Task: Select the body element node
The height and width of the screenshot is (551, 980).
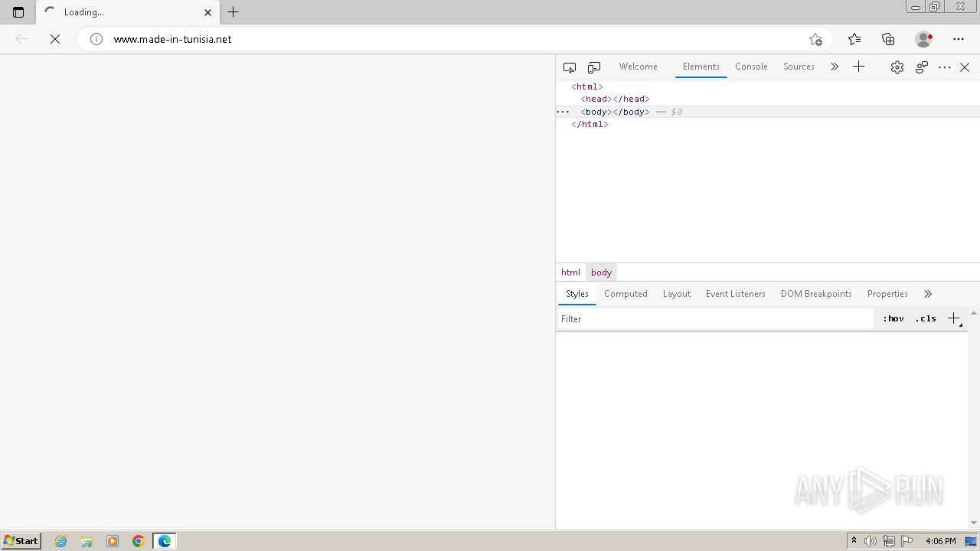Action: pos(615,112)
